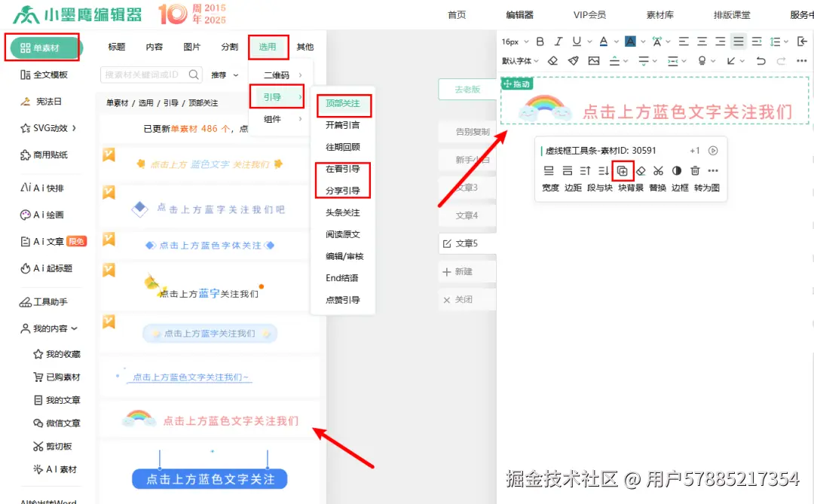814x504 pixels.
Task: Activate the format painter brush
Action: tap(573, 61)
